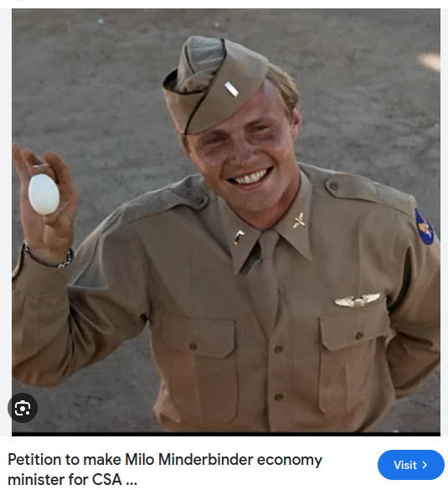
Task: Click the silver lieutenant bar on the cap
Action: [x=231, y=90]
